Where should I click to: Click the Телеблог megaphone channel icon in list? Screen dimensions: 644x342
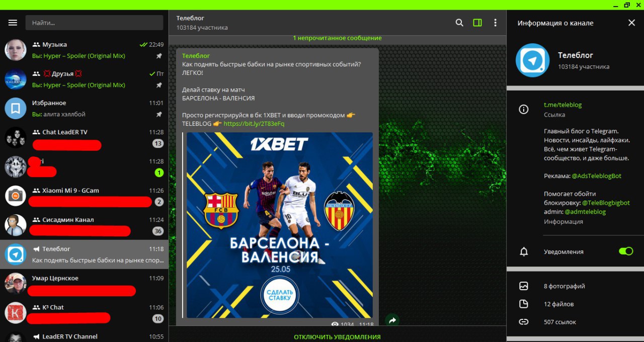(x=36, y=249)
